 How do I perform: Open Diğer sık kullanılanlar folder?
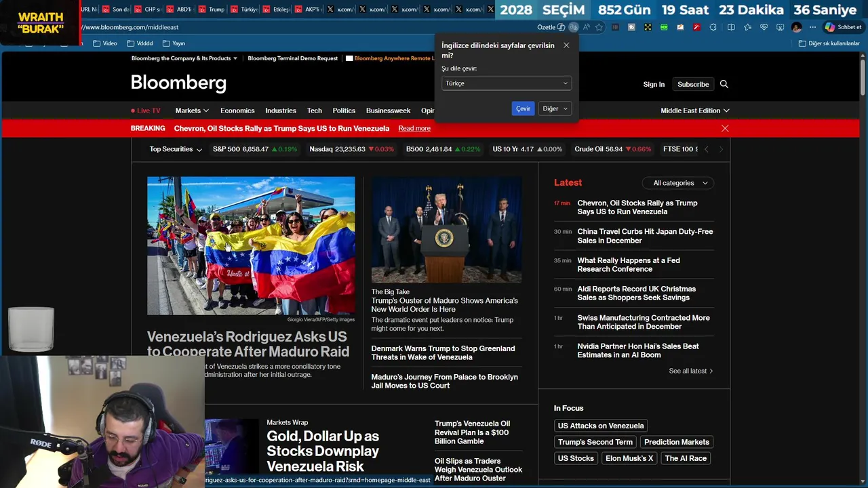(829, 43)
